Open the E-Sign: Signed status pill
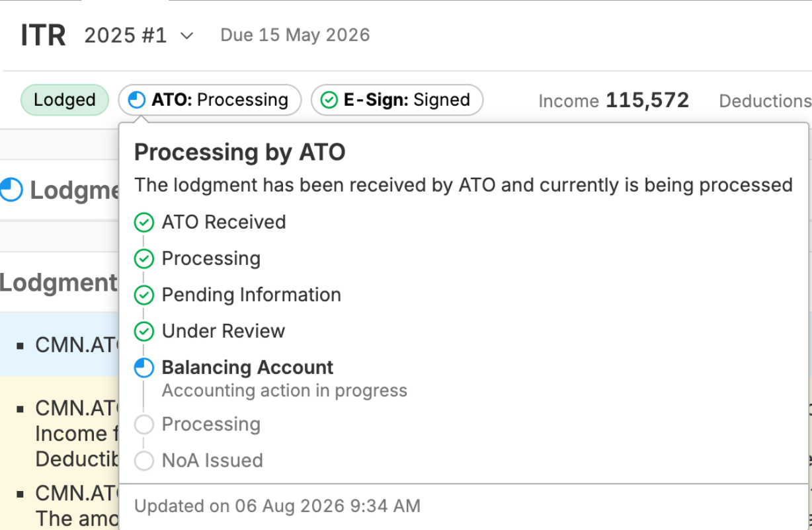The width and height of the screenshot is (812, 530). point(397,100)
